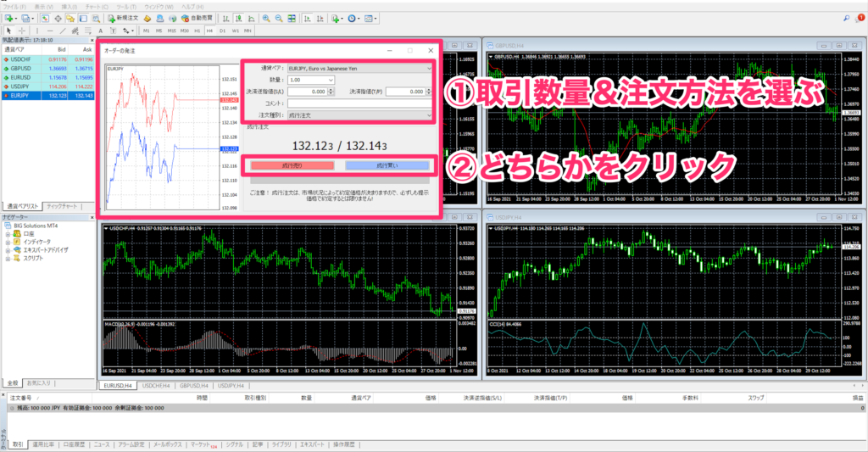Switch chart to candlestick icon
Viewport: 868px width, 452px height.
pos(238,19)
